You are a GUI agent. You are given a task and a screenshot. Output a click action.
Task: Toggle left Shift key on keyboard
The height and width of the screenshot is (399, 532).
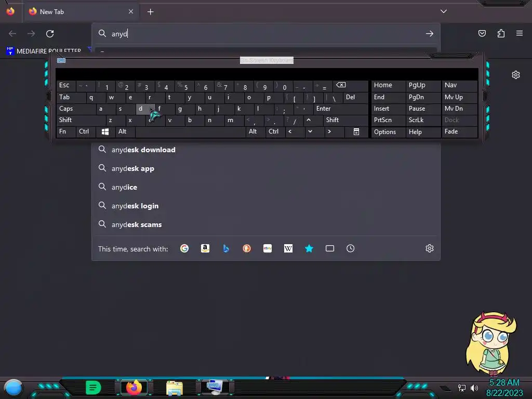pyautogui.click(x=81, y=120)
